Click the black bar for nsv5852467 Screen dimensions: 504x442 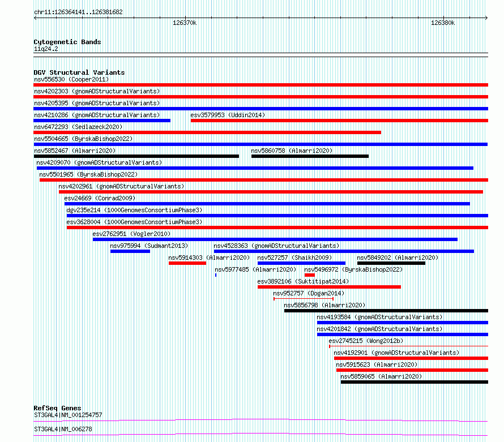click(x=136, y=156)
